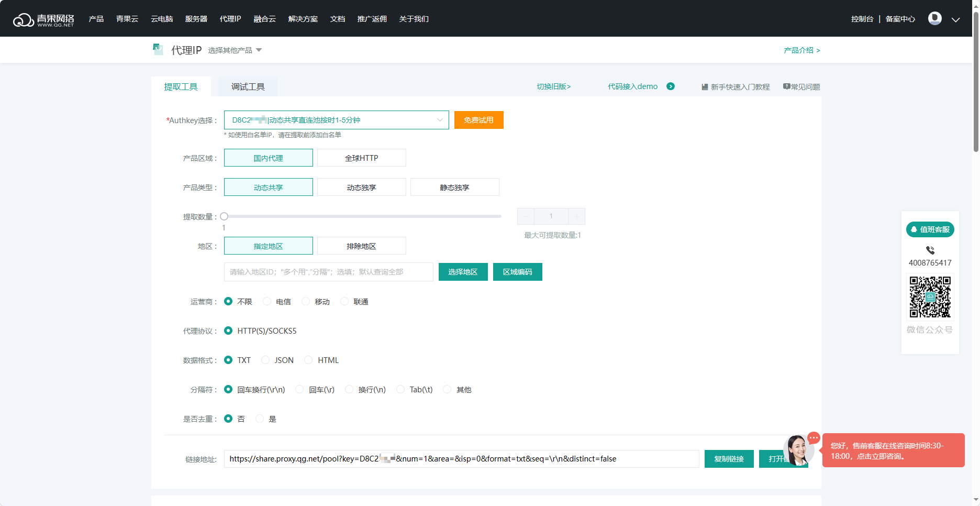Screen dimensions: 980x506
Task: Click the 常见问题 help icon
Action: pos(786,86)
